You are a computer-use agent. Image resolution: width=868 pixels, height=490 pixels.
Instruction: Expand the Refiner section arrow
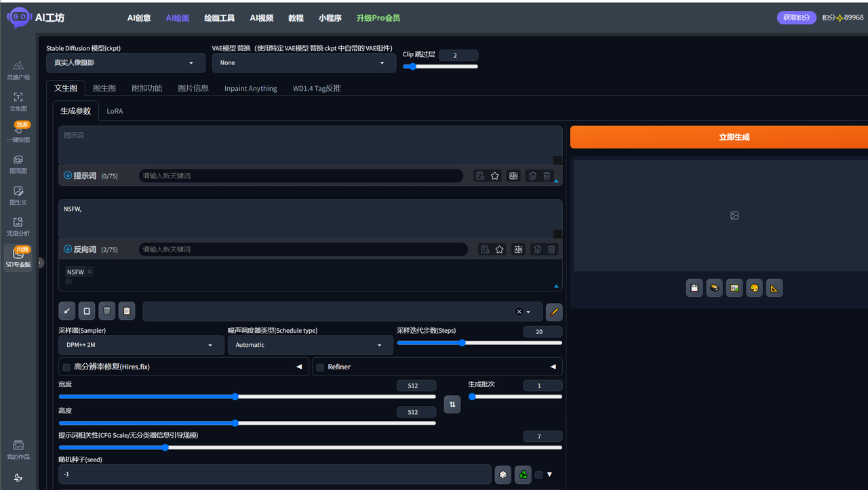[x=553, y=367]
